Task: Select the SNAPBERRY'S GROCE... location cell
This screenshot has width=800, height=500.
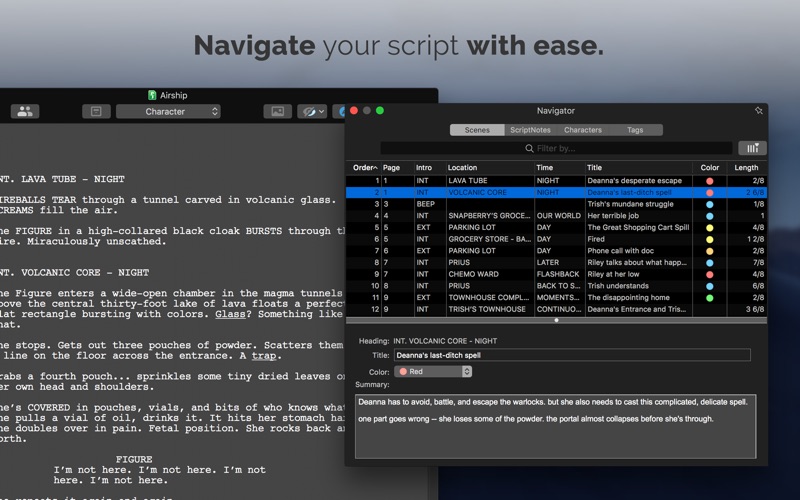Action: (490, 216)
